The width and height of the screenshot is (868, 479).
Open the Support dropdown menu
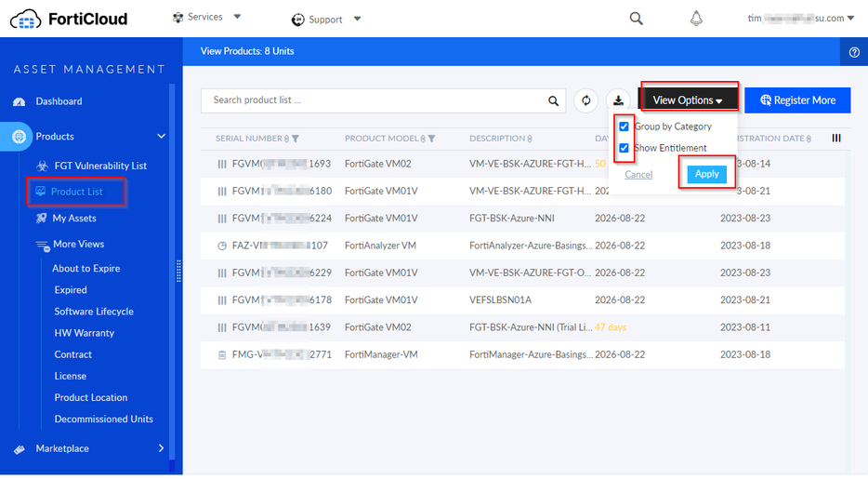pos(326,20)
